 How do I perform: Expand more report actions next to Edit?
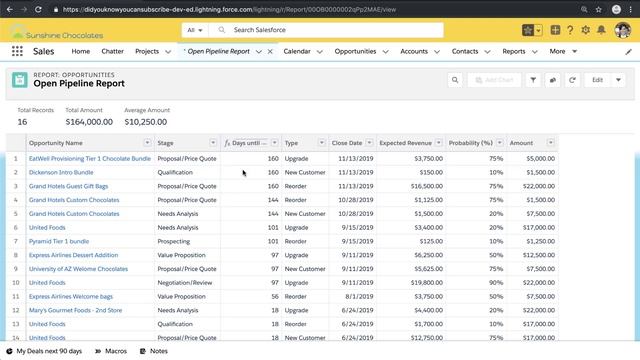(618, 80)
